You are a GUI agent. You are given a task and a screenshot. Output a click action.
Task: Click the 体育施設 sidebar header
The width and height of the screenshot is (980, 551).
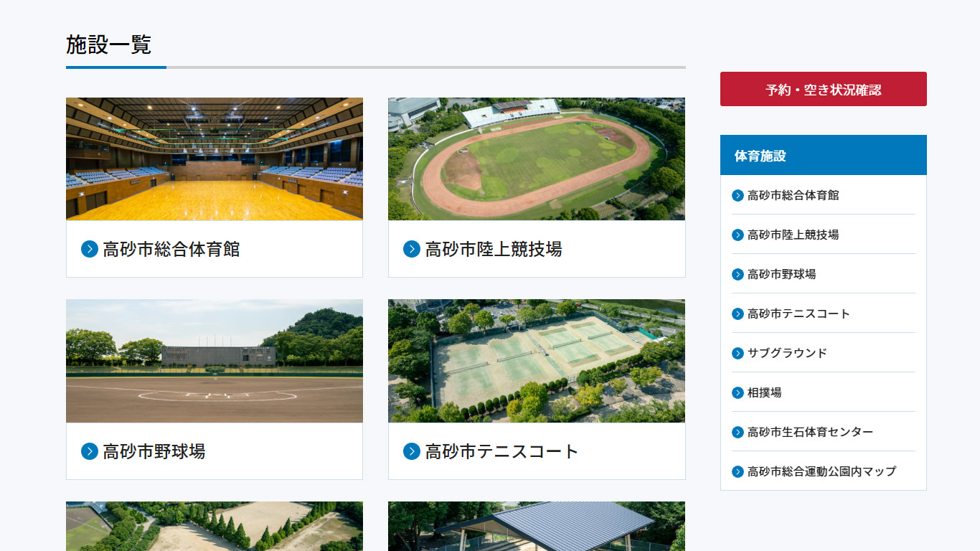823,155
